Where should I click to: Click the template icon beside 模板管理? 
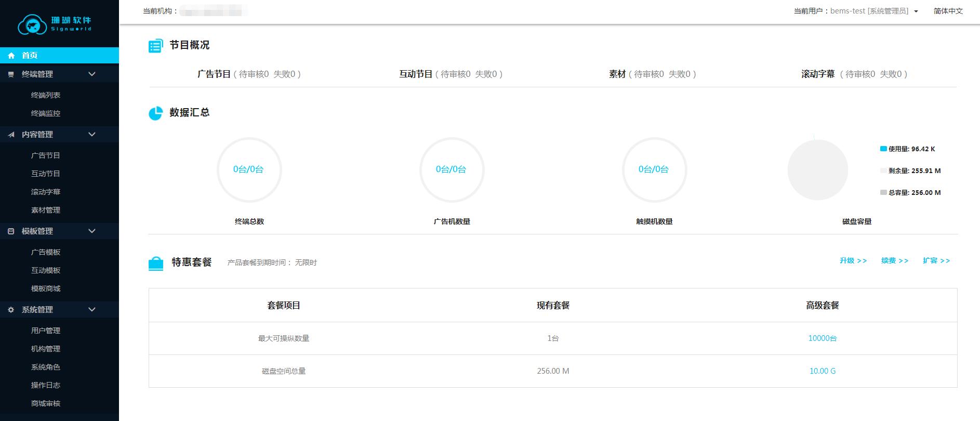tap(11, 231)
